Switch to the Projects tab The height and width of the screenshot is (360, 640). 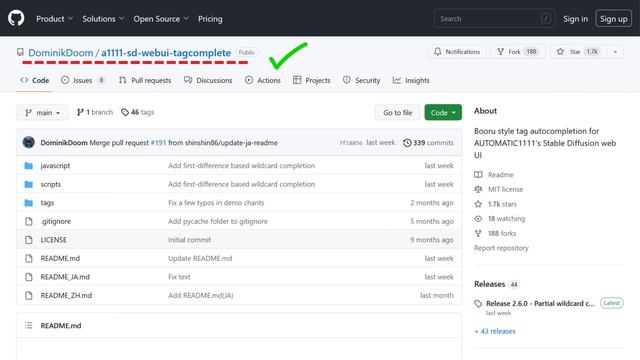click(x=312, y=80)
